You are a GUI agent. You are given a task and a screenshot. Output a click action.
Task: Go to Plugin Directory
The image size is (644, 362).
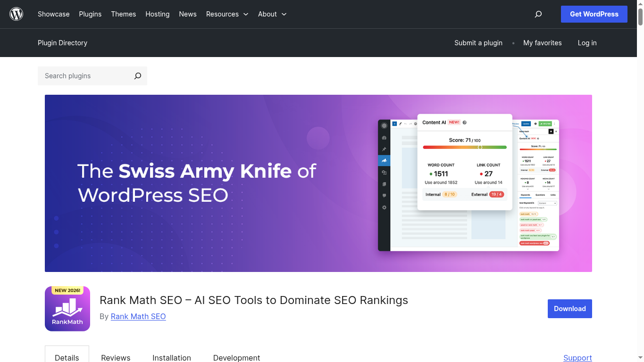click(62, 43)
